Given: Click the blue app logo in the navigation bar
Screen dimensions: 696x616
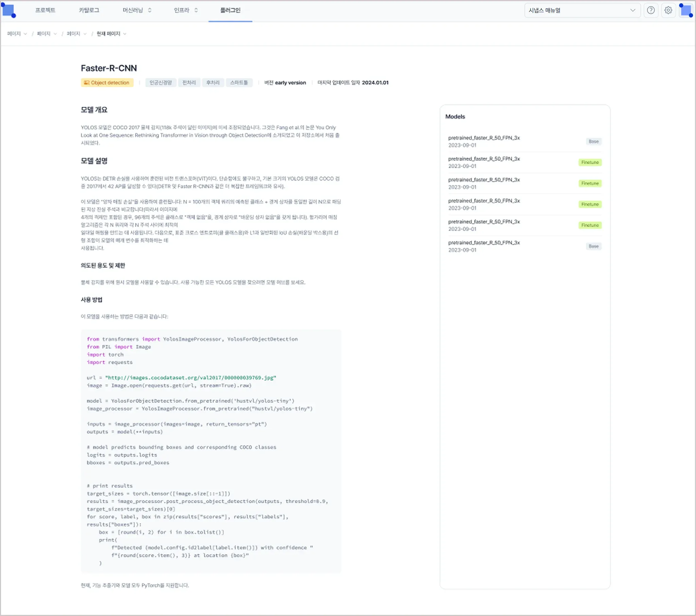Looking at the screenshot, I should (x=8, y=10).
